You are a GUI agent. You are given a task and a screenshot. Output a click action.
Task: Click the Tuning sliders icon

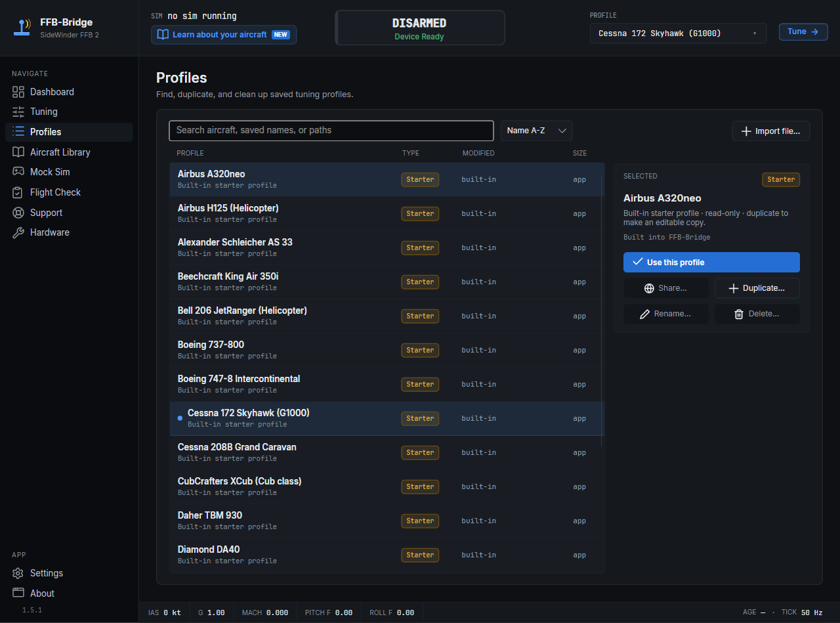pyautogui.click(x=18, y=112)
